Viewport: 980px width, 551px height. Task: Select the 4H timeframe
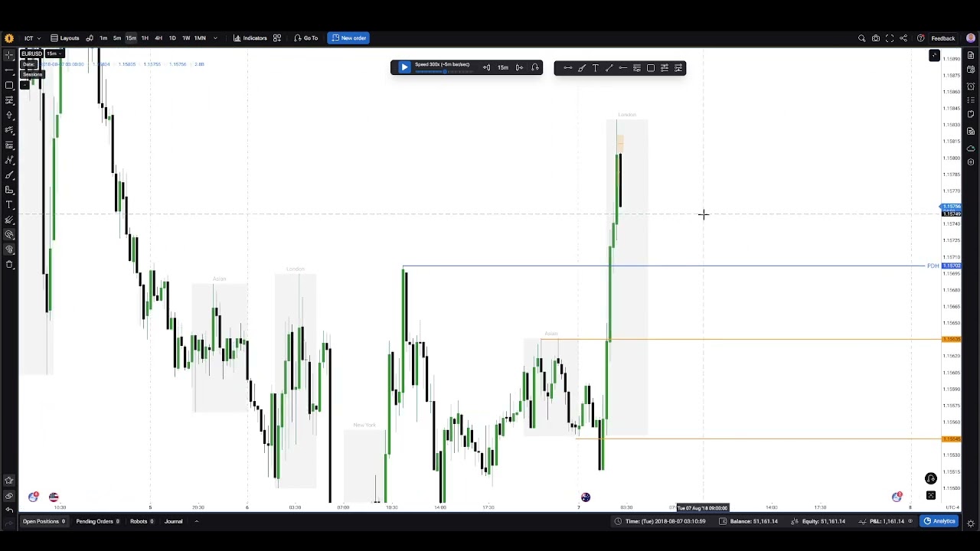(158, 38)
